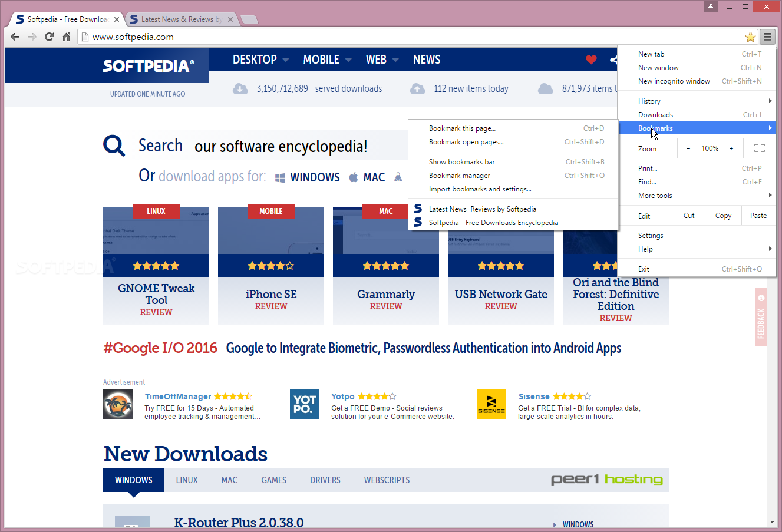
Task: Select Bookmark this page
Action: point(513,128)
